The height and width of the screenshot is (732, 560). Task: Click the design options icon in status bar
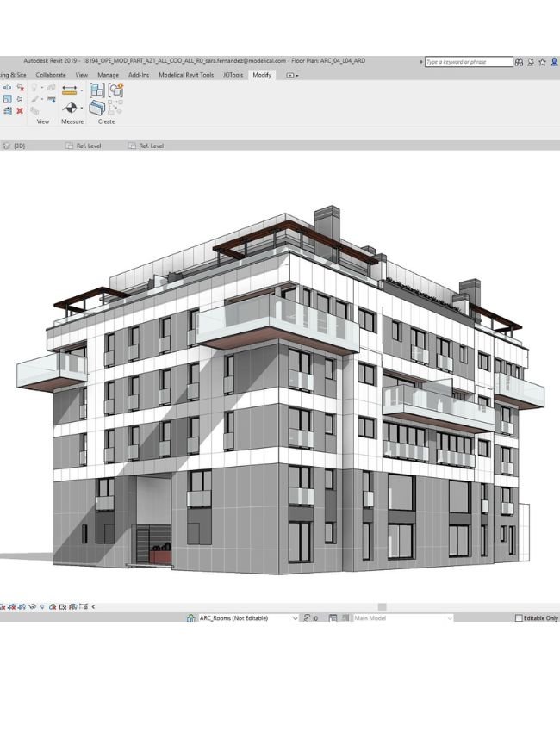pyautogui.click(x=333, y=618)
